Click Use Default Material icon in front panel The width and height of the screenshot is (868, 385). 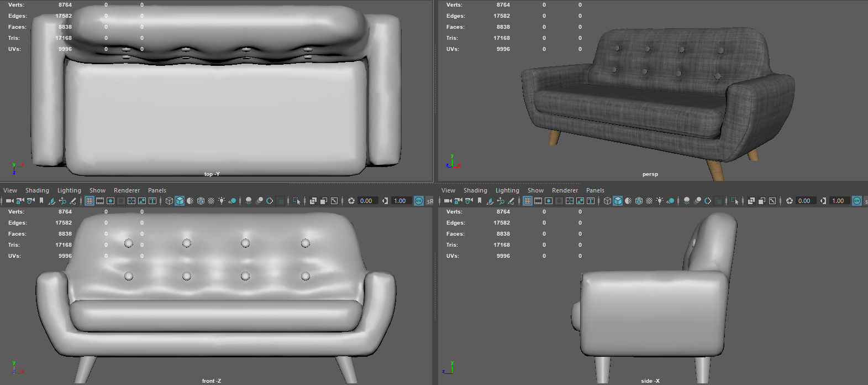(x=190, y=201)
